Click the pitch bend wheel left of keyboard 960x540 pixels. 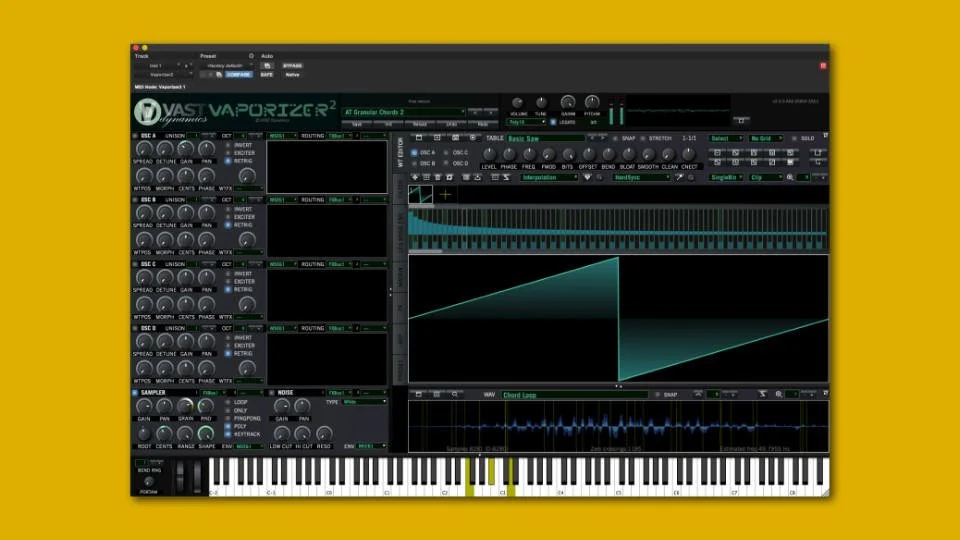point(179,476)
